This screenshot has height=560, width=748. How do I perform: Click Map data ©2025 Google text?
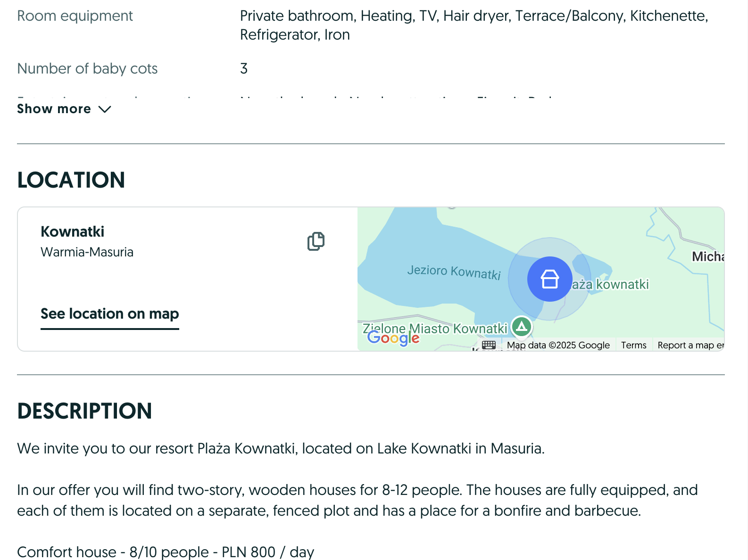coord(558,345)
